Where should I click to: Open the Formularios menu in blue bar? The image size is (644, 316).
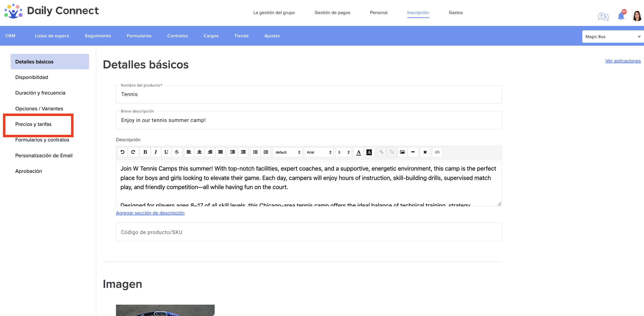[139, 36]
